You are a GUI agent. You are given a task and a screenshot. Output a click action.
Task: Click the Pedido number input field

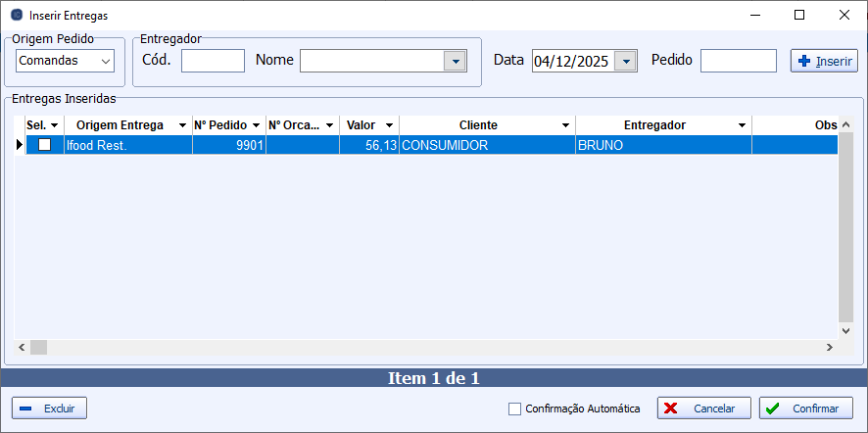[739, 61]
